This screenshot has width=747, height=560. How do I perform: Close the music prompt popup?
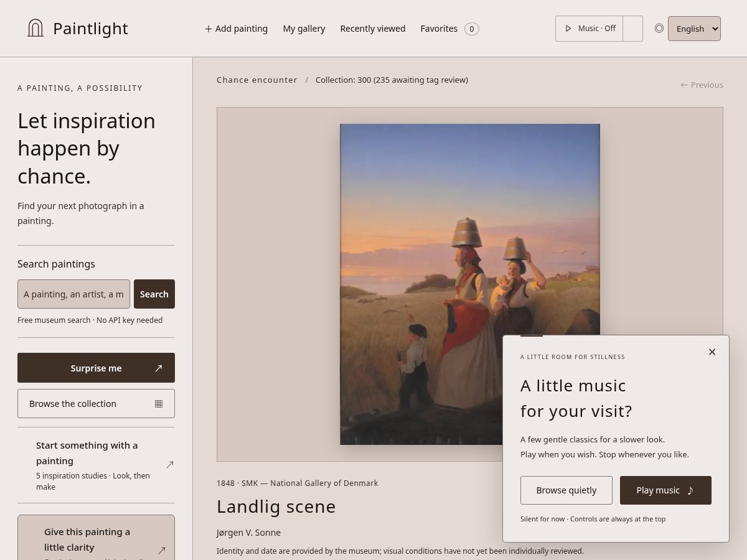pyautogui.click(x=712, y=352)
